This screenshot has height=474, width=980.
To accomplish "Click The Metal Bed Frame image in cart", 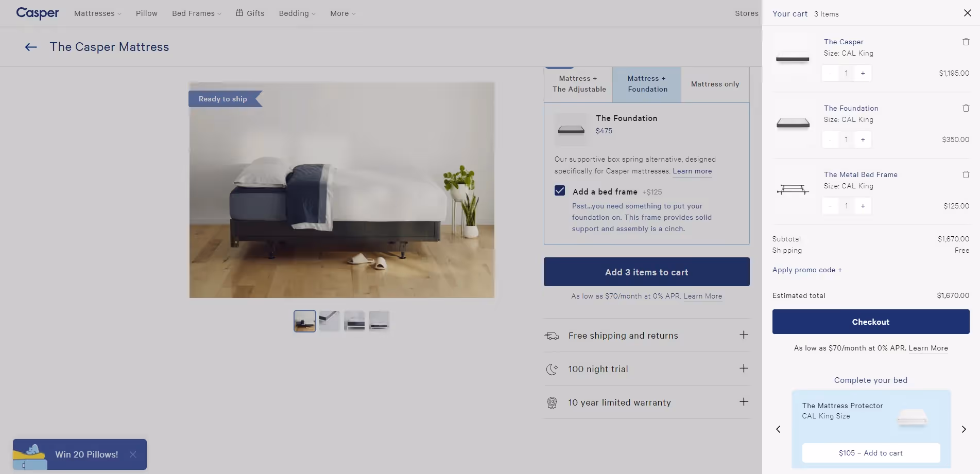I will click(x=793, y=190).
